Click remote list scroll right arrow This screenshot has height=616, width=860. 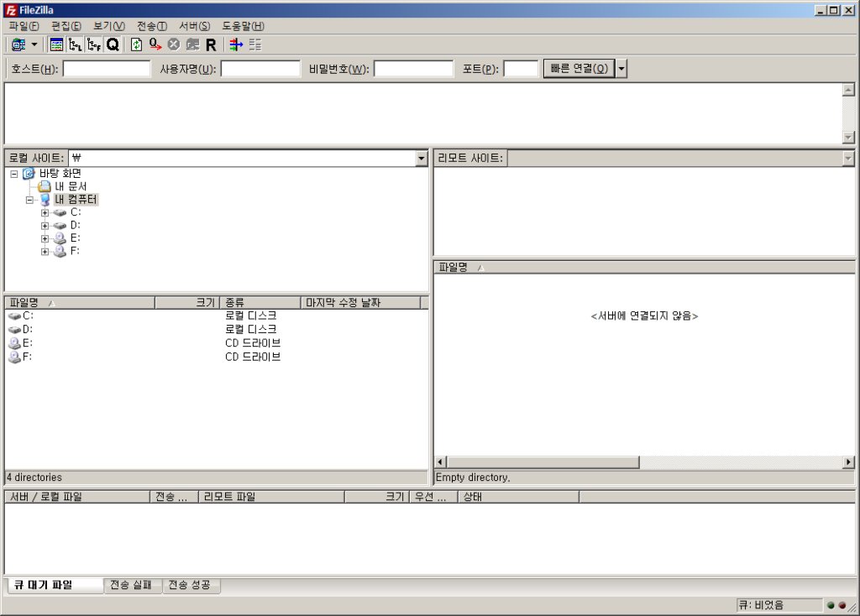coord(848,462)
